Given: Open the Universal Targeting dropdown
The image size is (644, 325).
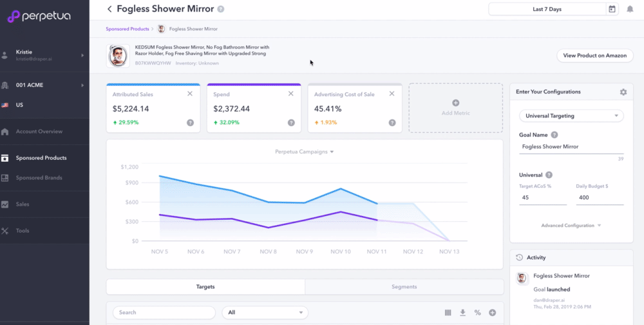Looking at the screenshot, I should tap(571, 116).
